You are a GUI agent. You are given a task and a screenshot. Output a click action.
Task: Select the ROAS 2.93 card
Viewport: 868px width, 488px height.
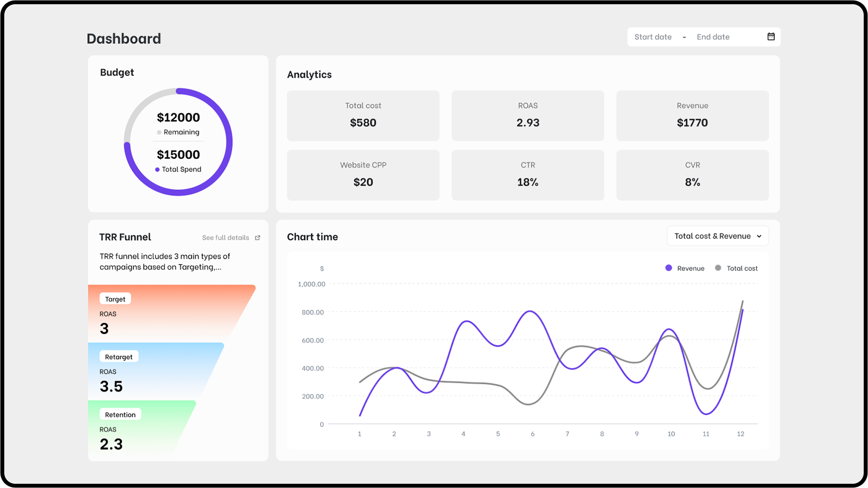coord(528,115)
